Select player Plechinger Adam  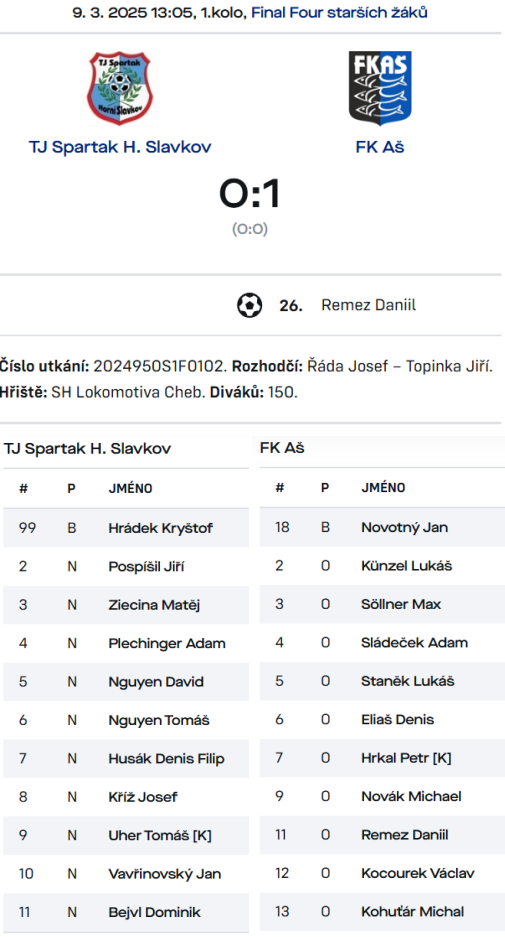point(167,644)
